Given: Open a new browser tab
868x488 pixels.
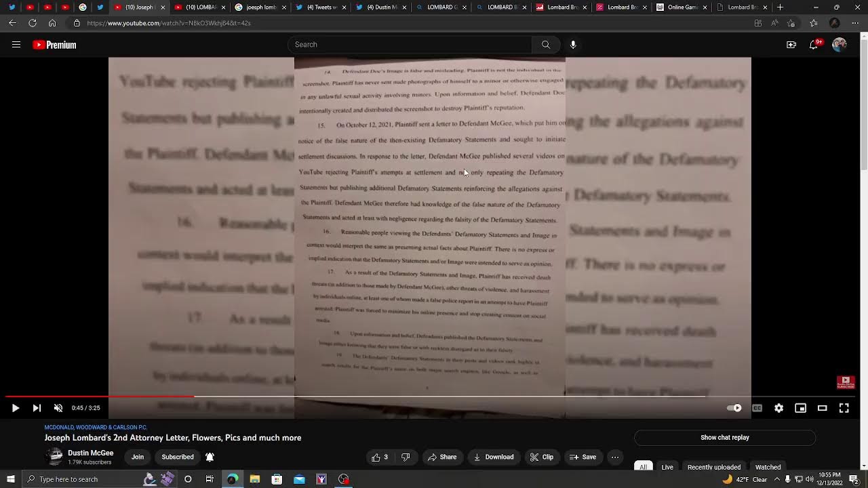Looking at the screenshot, I should pos(780,7).
